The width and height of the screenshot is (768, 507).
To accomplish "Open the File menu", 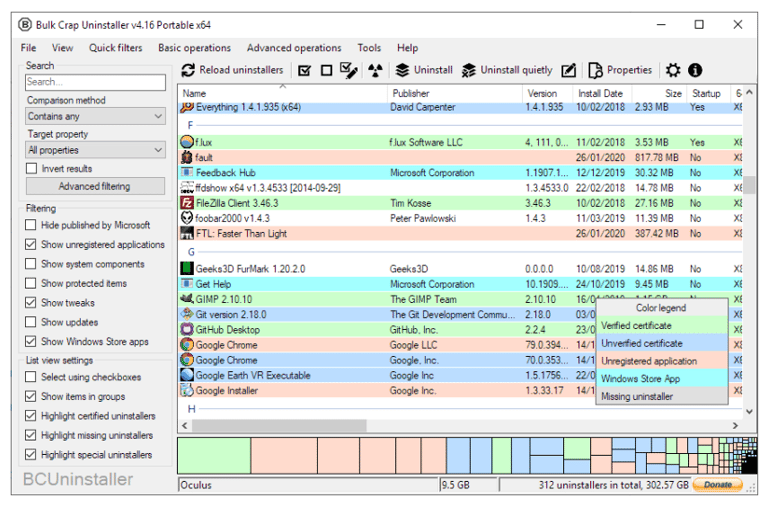I will pyautogui.click(x=28, y=48).
